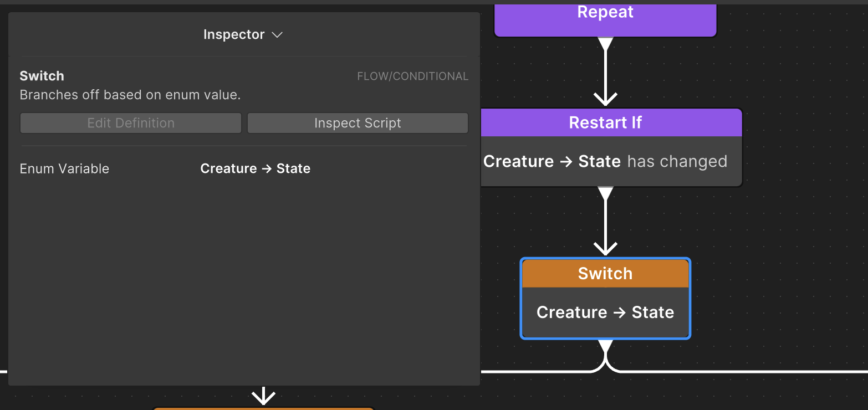Click the FLOW/CONDITIONAL category label

pos(412,76)
